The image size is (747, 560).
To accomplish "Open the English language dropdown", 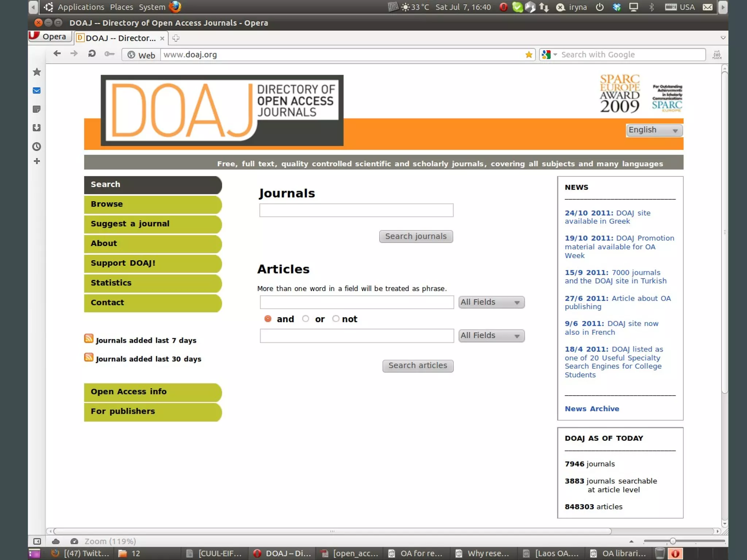I will point(654,130).
